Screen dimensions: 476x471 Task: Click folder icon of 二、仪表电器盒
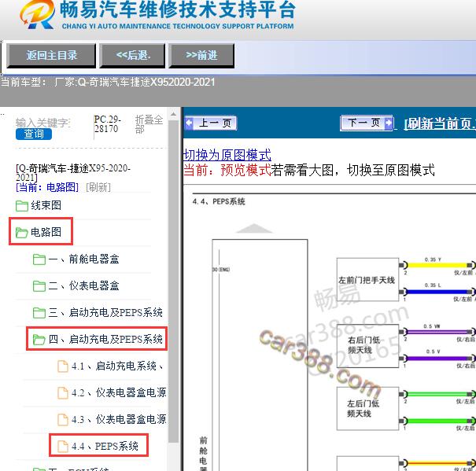tap(39, 286)
